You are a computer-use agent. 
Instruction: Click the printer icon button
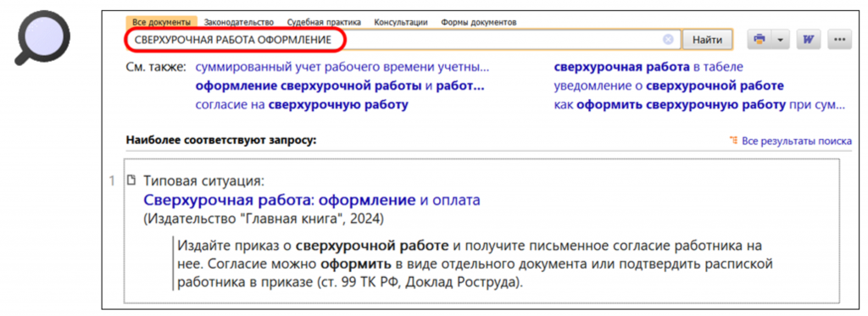[x=759, y=40]
